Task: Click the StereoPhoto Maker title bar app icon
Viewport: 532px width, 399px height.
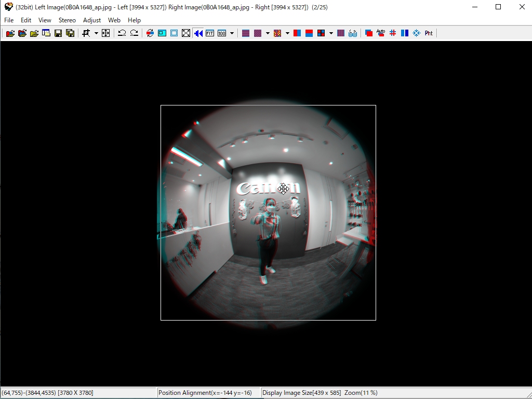Action: click(8, 7)
